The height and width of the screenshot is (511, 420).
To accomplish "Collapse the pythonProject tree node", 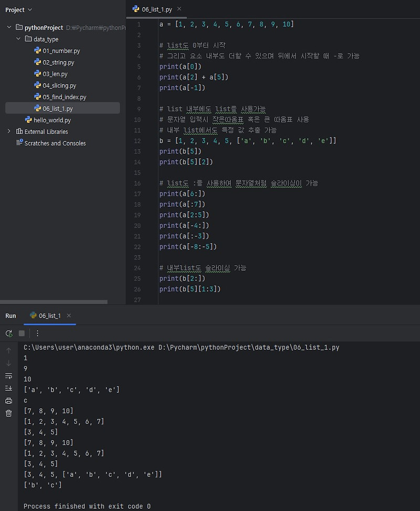I will tap(8, 27).
